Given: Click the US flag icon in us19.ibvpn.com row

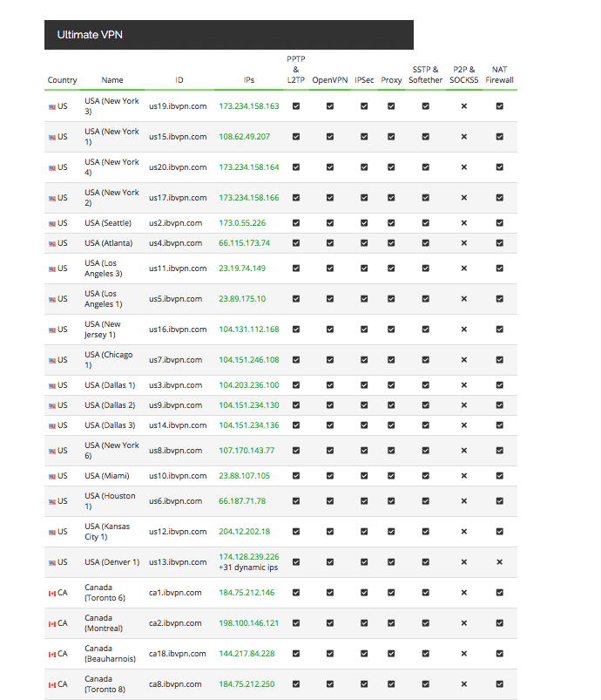Looking at the screenshot, I should 52,106.
